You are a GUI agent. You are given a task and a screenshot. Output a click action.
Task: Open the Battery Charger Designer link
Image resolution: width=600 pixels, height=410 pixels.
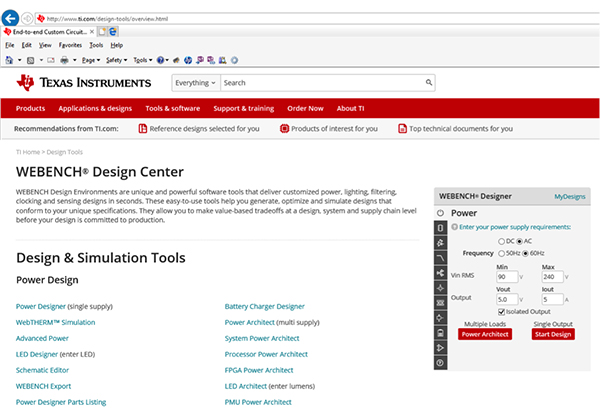pos(264,306)
